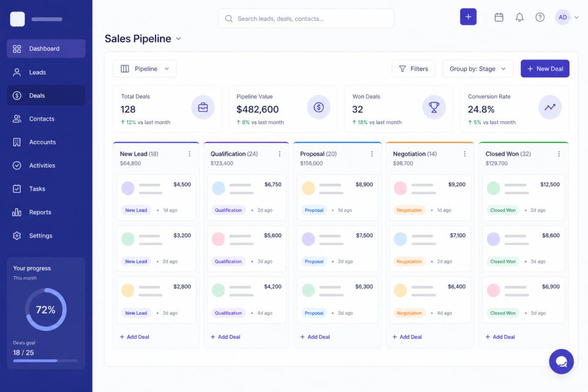Add Deal in Qualification column

pos(225,337)
